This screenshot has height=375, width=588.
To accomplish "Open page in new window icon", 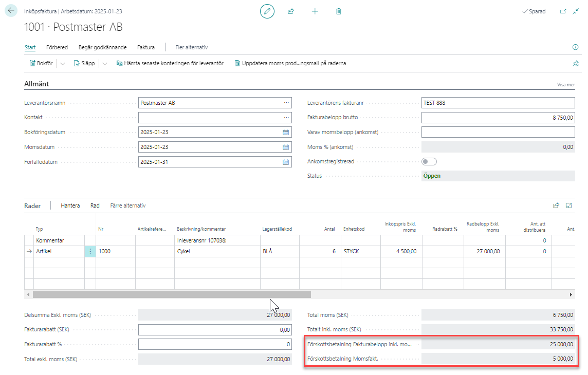I will click(x=563, y=11).
